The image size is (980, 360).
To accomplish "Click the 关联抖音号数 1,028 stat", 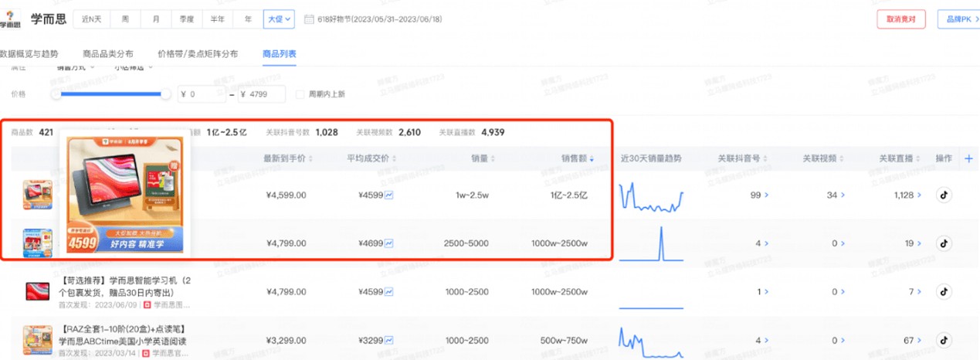I will (302, 132).
